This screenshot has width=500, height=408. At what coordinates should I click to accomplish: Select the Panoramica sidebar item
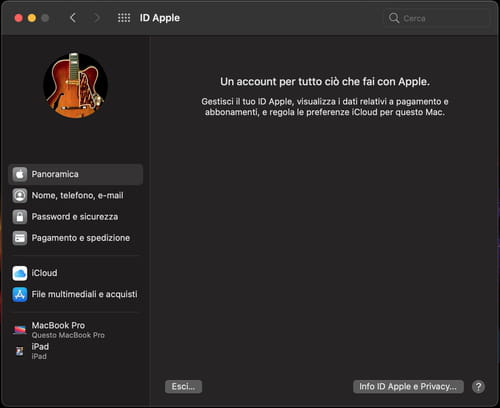tap(76, 174)
